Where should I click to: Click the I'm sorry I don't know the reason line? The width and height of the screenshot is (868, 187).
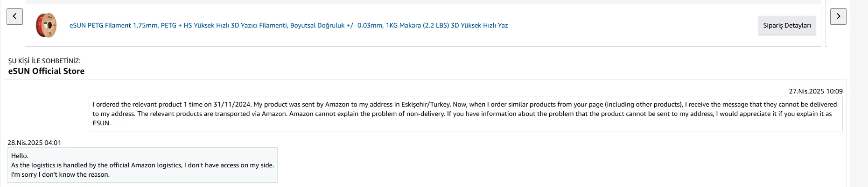(60, 174)
